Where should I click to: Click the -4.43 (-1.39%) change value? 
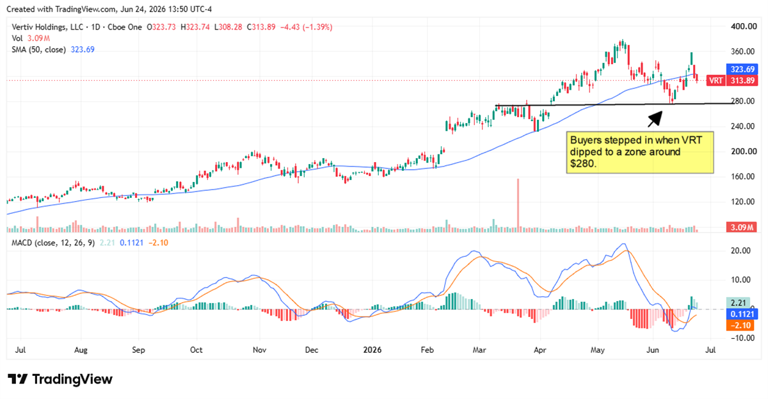[x=306, y=27]
